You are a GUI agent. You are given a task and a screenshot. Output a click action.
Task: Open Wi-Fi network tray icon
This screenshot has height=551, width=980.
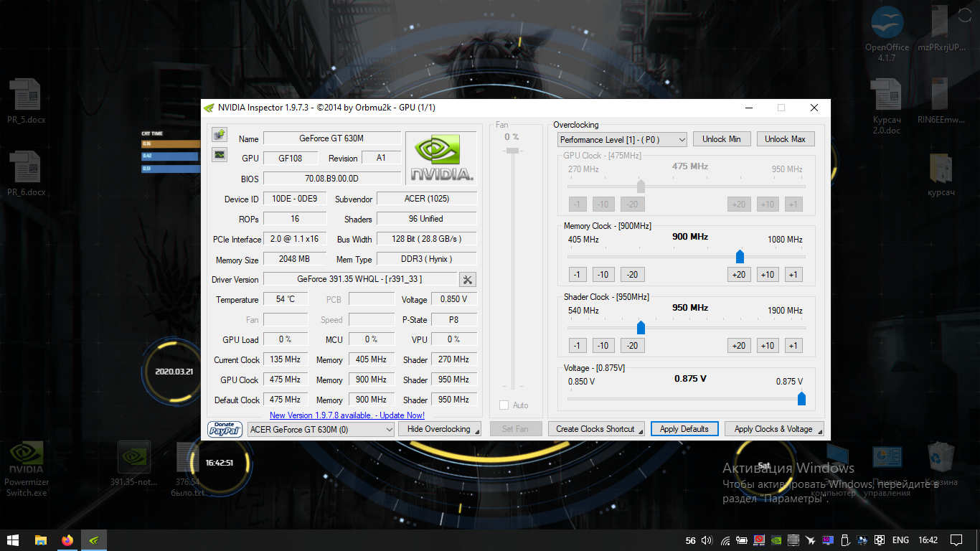point(725,540)
